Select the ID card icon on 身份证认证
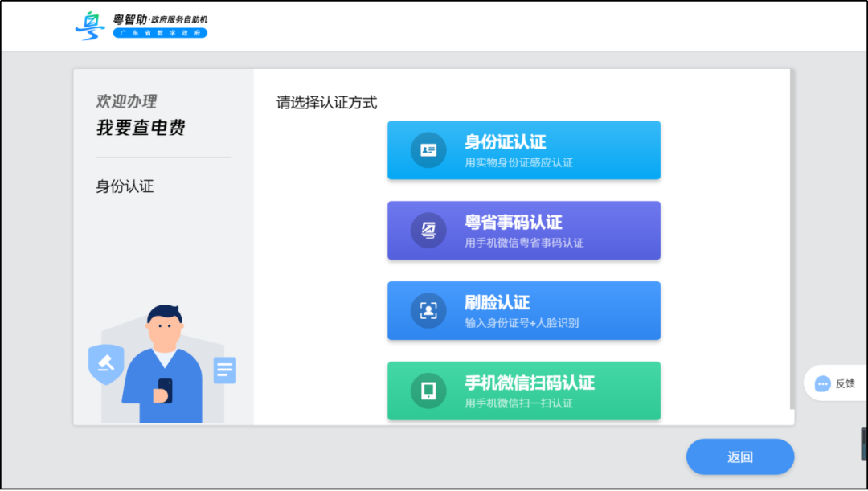868x491 pixels. pyautogui.click(x=427, y=150)
